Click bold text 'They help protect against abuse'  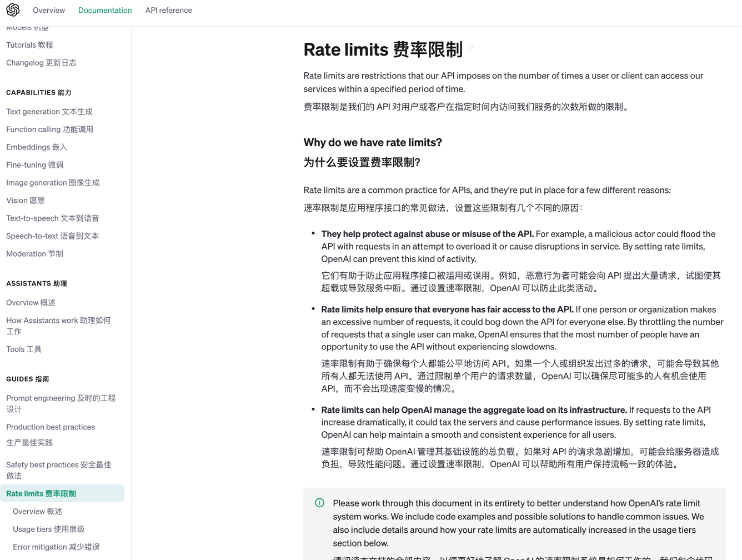coord(427,234)
